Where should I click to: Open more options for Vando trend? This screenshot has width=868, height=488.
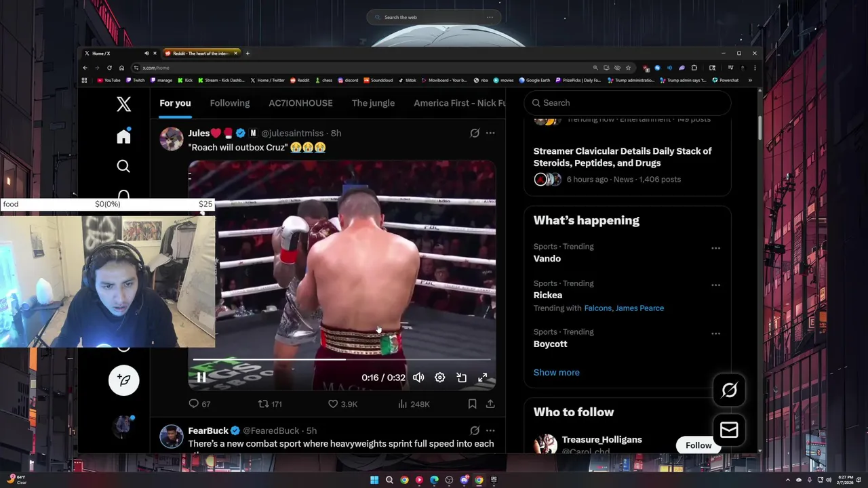click(715, 248)
